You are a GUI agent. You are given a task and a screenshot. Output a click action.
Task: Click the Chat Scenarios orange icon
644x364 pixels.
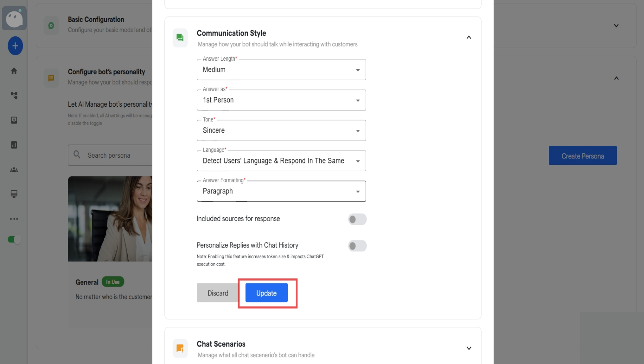coord(180,348)
